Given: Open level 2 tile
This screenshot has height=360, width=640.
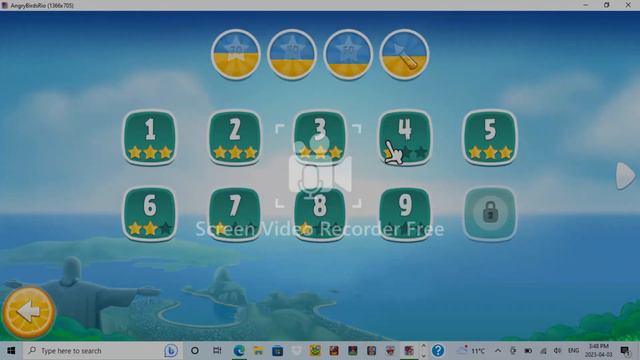Looking at the screenshot, I should [235, 138].
